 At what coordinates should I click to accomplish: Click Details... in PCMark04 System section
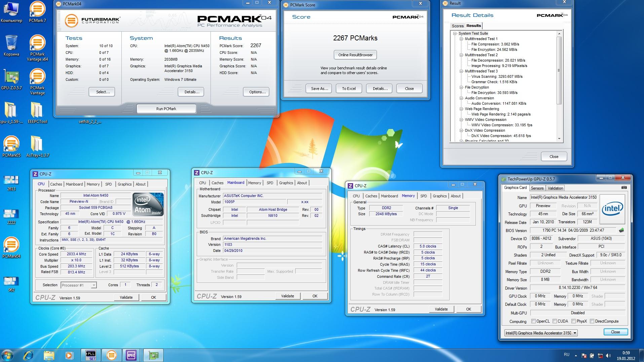pos(192,92)
